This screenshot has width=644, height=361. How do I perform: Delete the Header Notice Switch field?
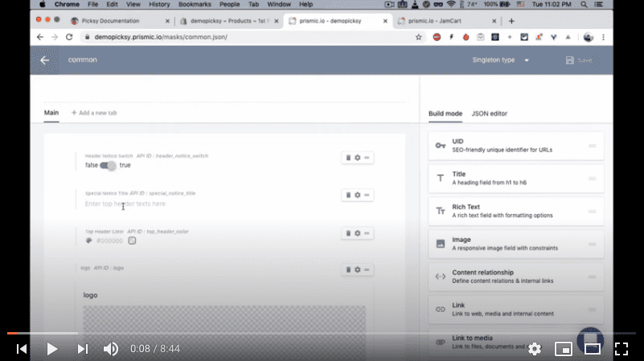click(x=348, y=158)
